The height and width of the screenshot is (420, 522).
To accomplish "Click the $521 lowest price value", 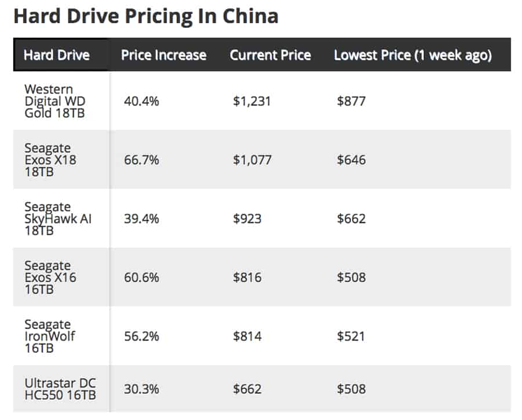I will point(351,336).
